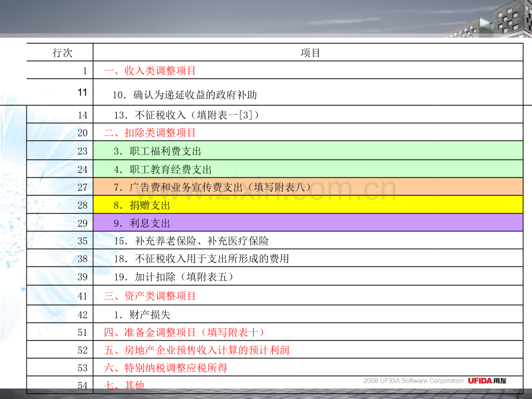Click row '19. 加计扣除（填附表五）'
Screen dimensions: 532x399
click(x=308, y=276)
